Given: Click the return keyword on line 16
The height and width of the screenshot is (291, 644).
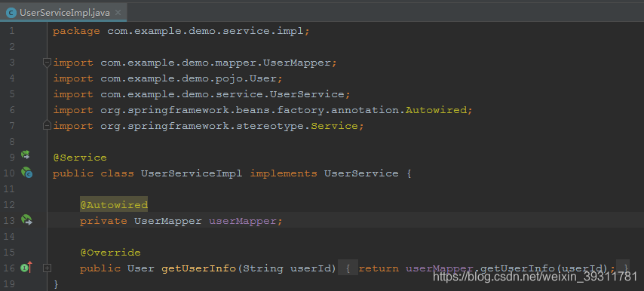Looking at the screenshot, I should 379,268.
